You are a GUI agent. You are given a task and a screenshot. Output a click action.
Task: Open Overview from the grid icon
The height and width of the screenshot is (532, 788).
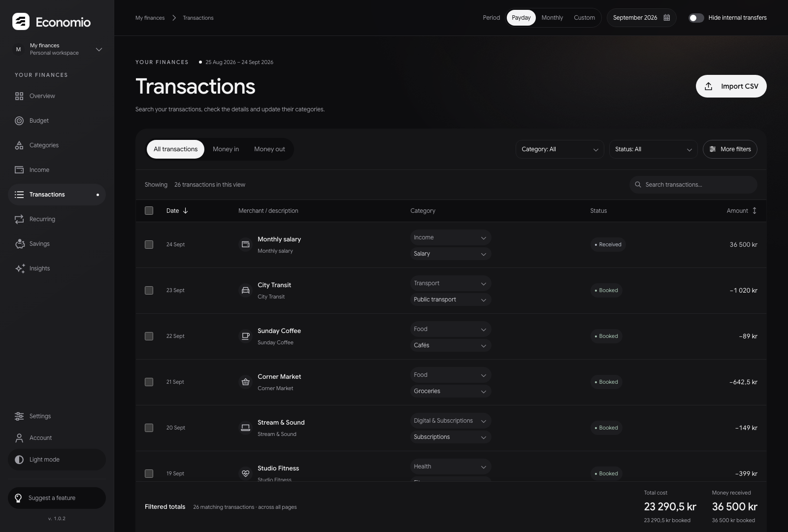pyautogui.click(x=19, y=96)
